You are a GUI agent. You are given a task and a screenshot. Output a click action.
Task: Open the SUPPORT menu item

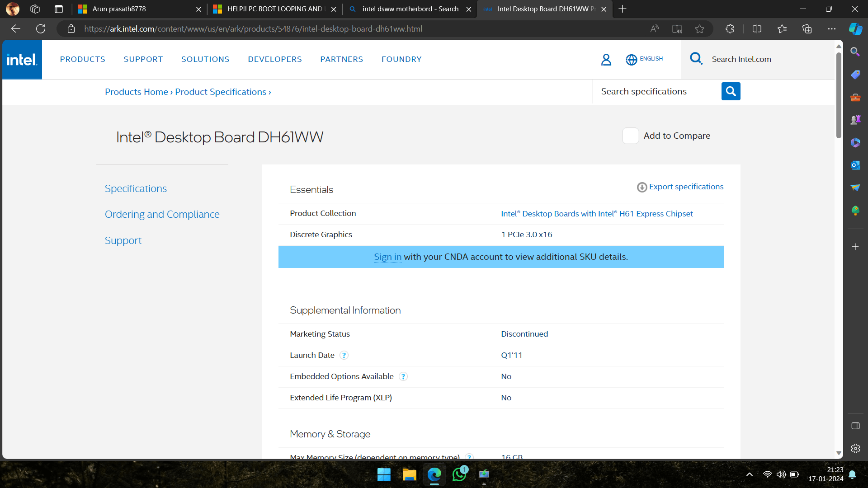pyautogui.click(x=143, y=59)
